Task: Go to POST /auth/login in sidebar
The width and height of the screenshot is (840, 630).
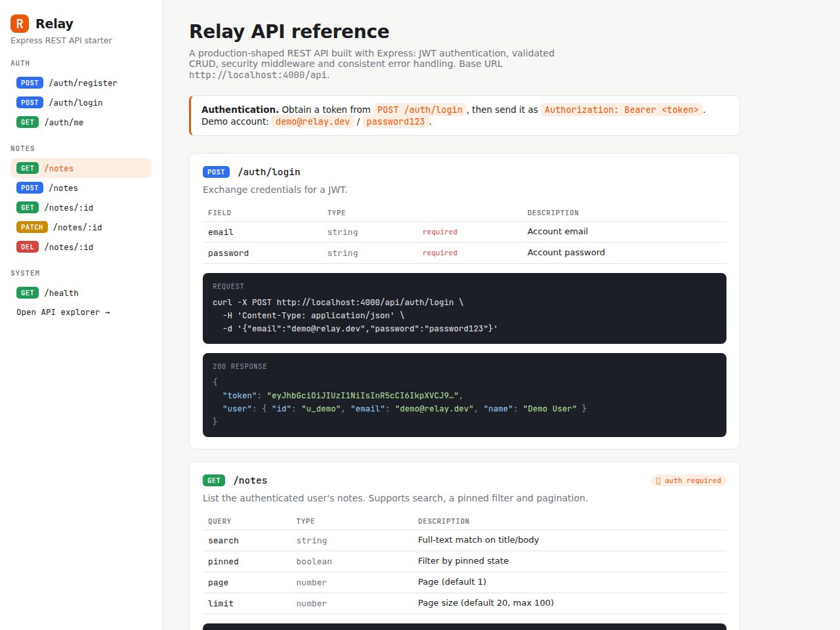Action: click(x=81, y=102)
